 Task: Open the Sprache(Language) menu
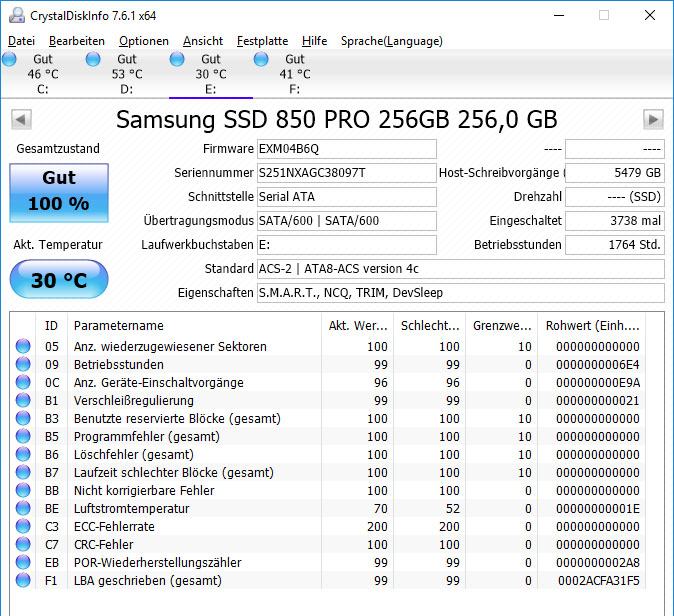click(392, 41)
